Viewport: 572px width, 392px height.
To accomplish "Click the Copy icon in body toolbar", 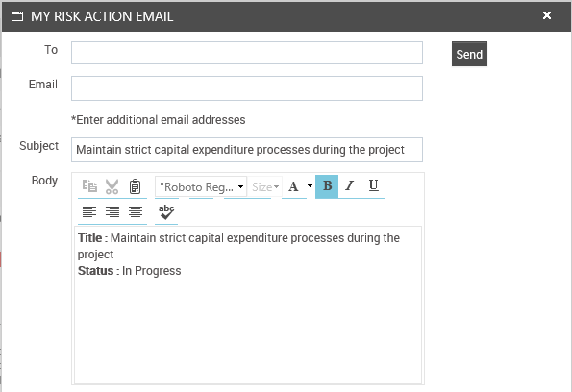I will point(89,186).
